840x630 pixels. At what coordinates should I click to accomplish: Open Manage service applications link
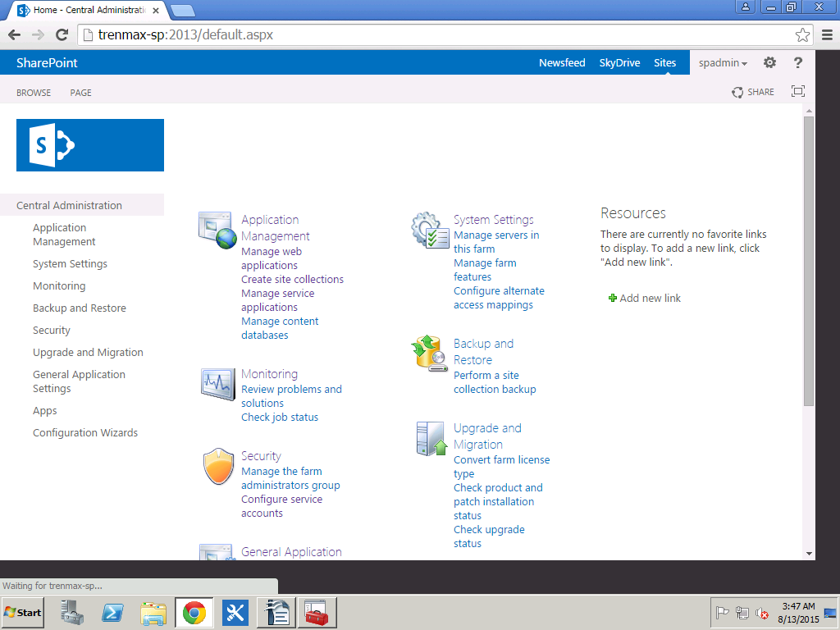click(x=277, y=300)
